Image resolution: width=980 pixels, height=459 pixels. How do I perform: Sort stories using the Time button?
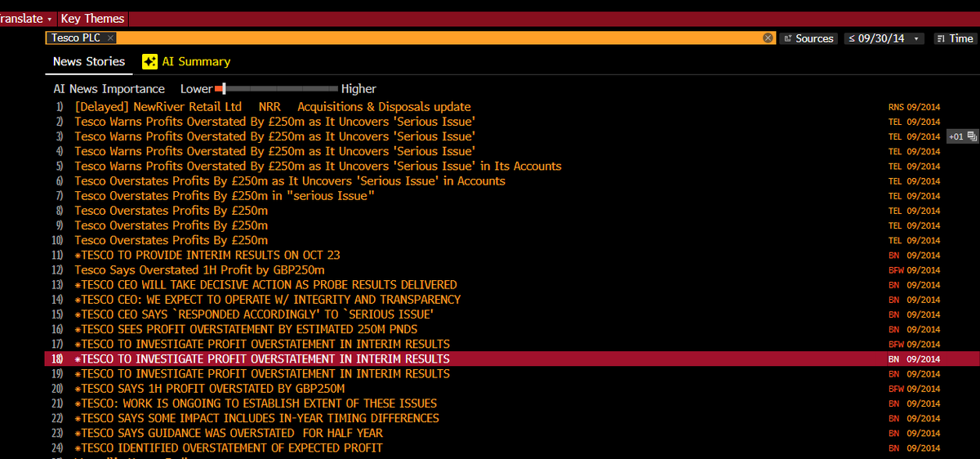pyautogui.click(x=954, y=38)
